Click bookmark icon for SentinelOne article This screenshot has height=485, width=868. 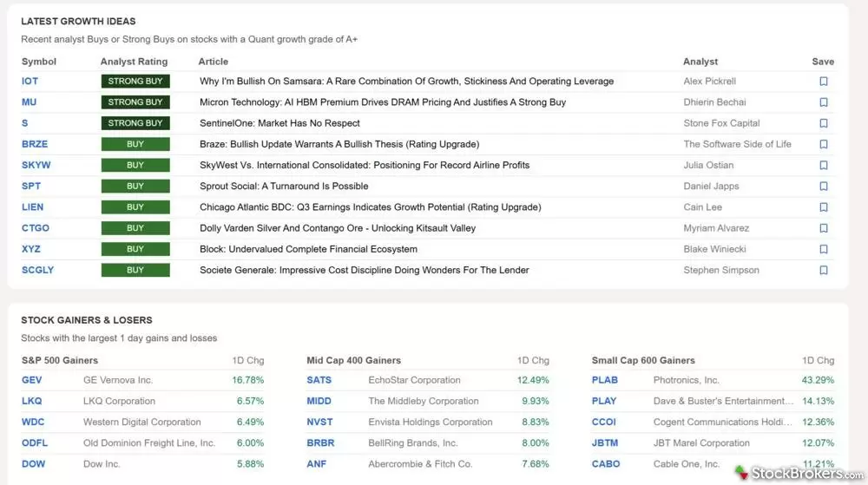823,123
